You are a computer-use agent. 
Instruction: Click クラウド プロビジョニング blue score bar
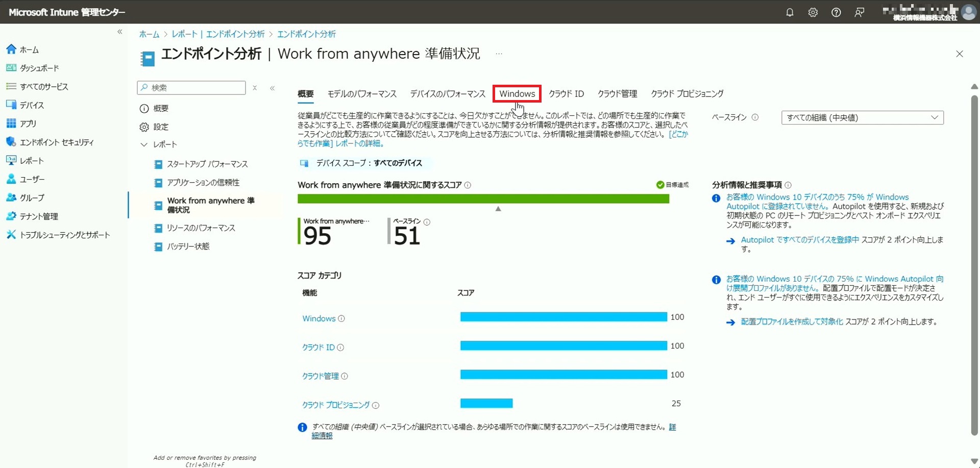pos(486,403)
